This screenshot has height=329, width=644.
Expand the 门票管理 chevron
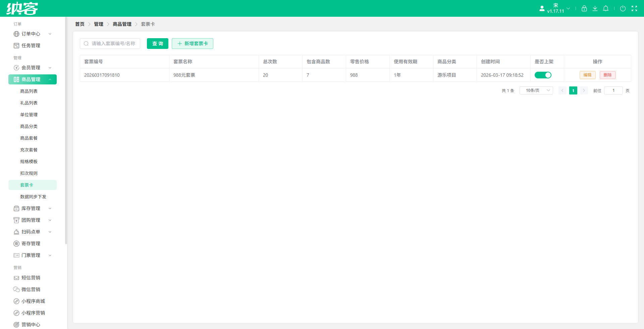click(x=50, y=255)
